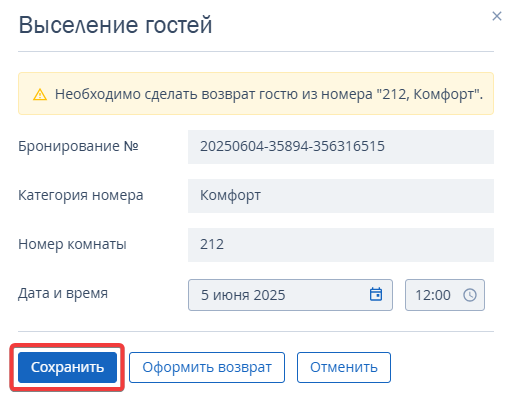Screen dimensions: 513x394
Task: Click the Бронирование № label
Action: (78, 146)
